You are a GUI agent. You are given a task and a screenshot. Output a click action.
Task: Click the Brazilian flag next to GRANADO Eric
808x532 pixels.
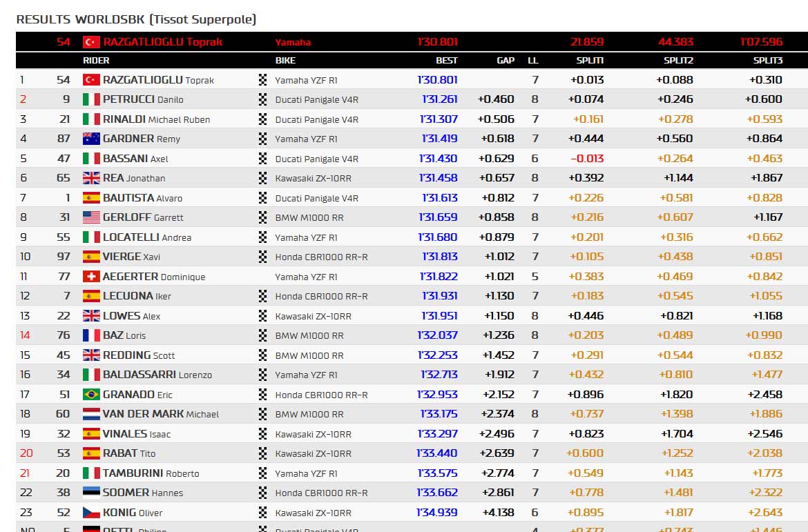pos(91,395)
